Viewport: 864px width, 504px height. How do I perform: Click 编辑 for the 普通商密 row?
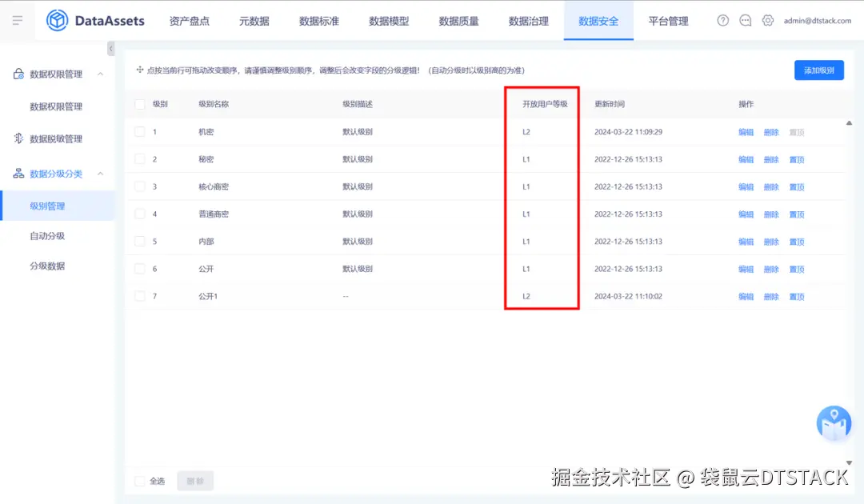(746, 214)
